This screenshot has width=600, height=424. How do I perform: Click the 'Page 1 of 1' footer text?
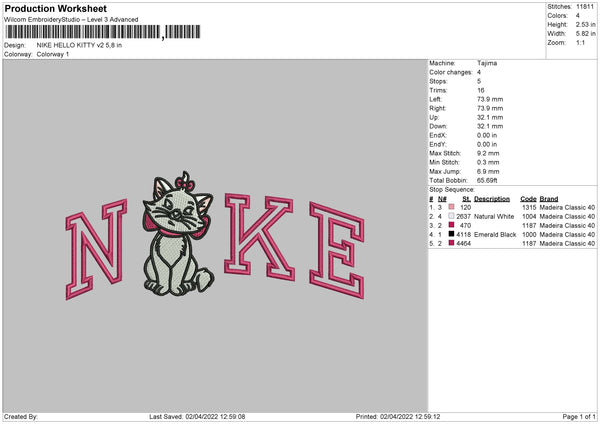pyautogui.click(x=579, y=417)
